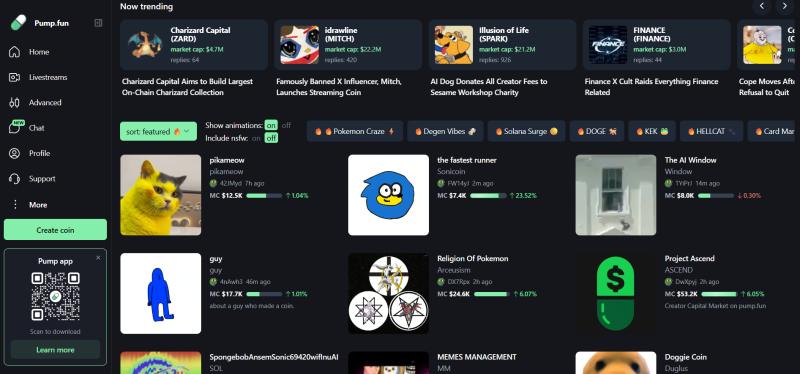The width and height of the screenshot is (800, 374).
Task: Click the Chat bubble icon
Action: (14, 128)
